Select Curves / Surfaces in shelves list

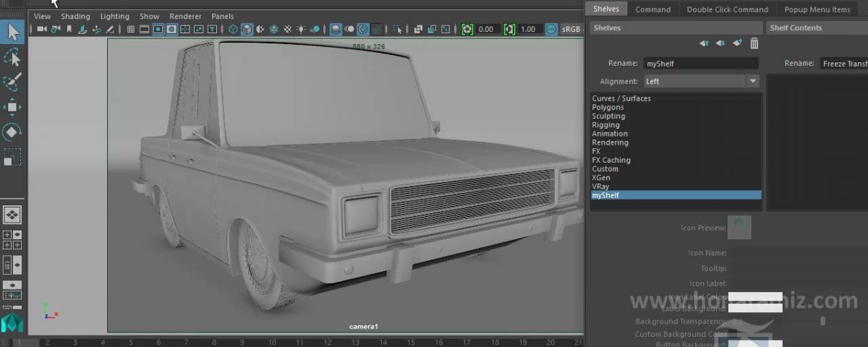(x=676, y=98)
